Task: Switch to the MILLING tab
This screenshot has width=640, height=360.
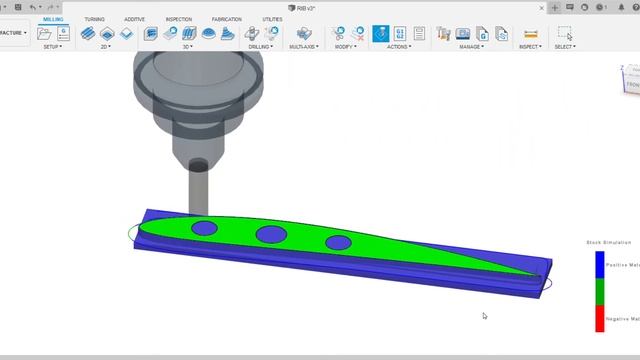Action: click(53, 19)
